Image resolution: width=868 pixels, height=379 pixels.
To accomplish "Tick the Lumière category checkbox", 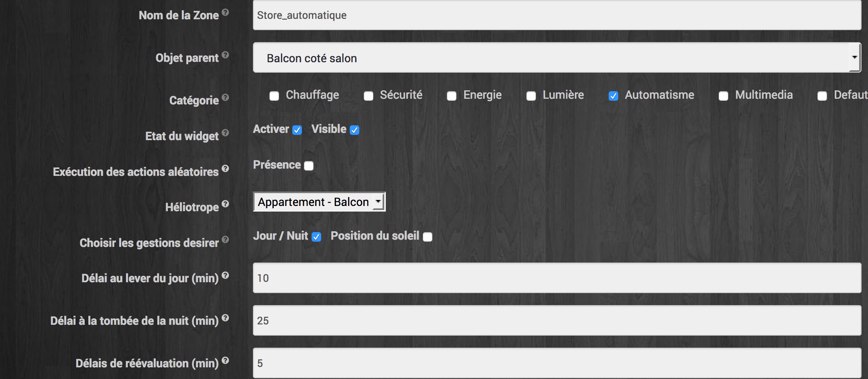I will pos(531,96).
